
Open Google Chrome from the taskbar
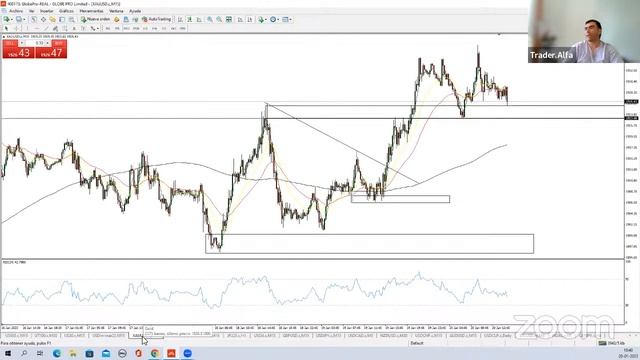coord(155,353)
